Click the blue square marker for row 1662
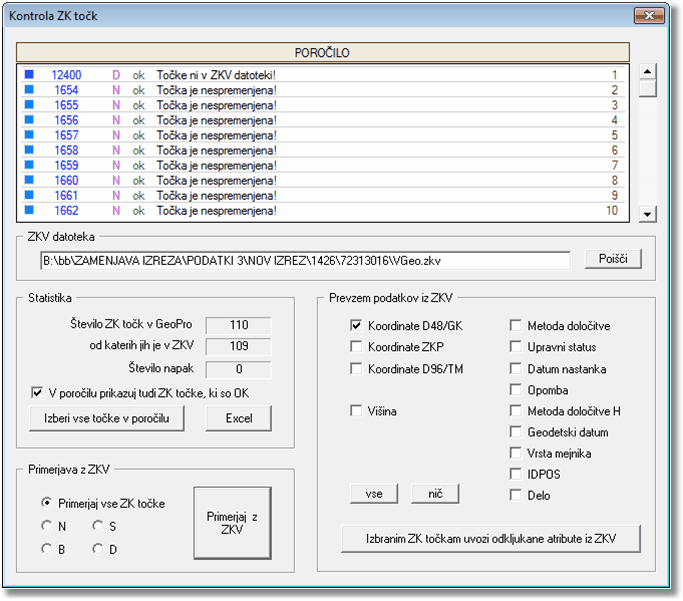 29,211
